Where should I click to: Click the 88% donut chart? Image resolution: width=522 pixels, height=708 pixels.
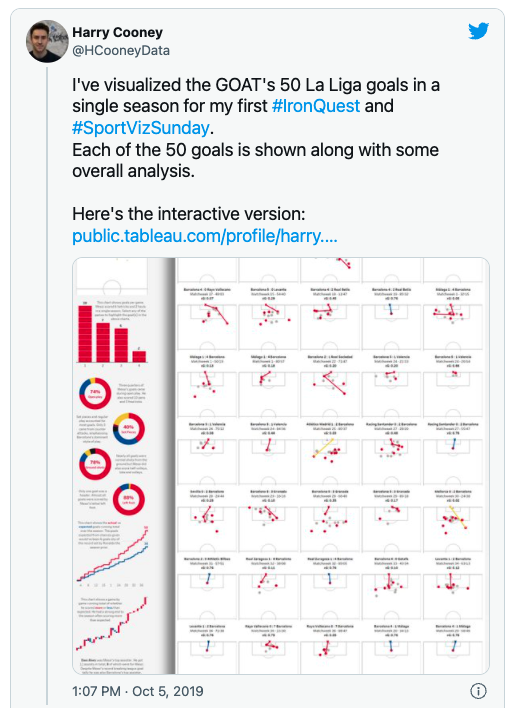tap(129, 499)
